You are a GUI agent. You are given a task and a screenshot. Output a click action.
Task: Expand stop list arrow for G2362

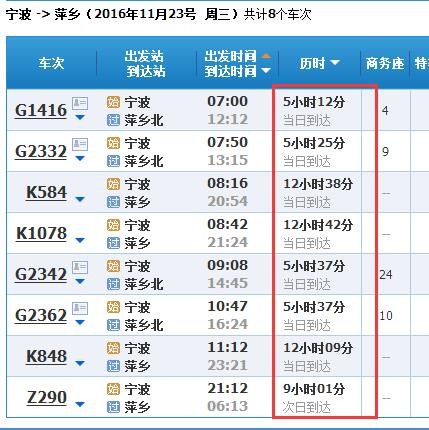(80, 322)
